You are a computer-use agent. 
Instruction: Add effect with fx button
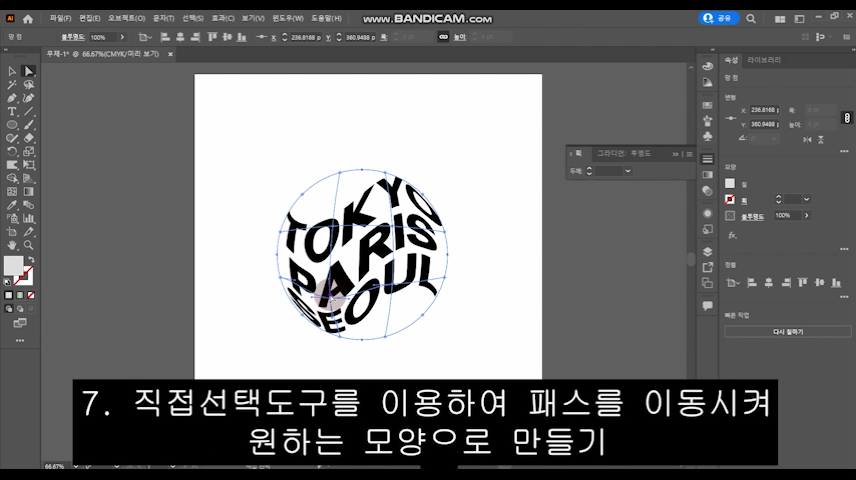[732, 235]
